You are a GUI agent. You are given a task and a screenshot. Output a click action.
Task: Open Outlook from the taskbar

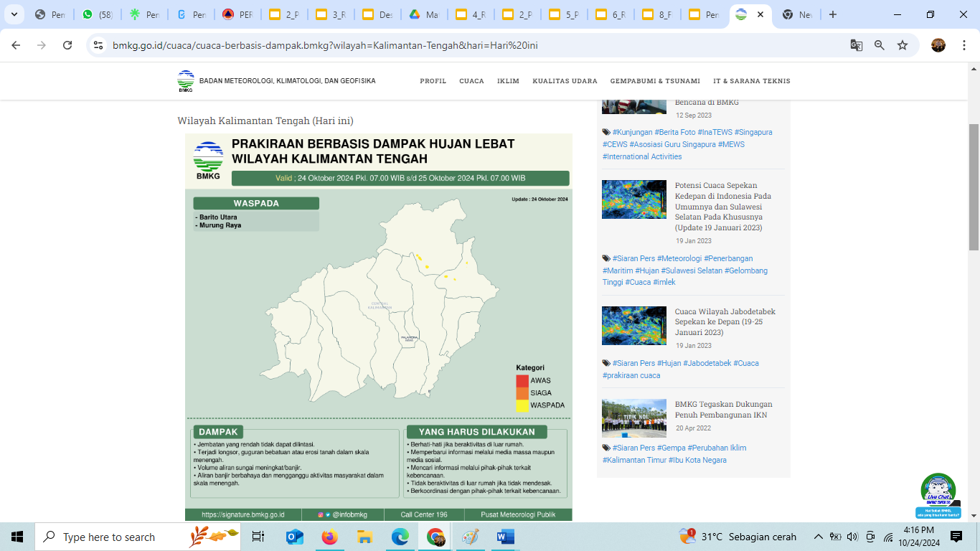coord(295,537)
